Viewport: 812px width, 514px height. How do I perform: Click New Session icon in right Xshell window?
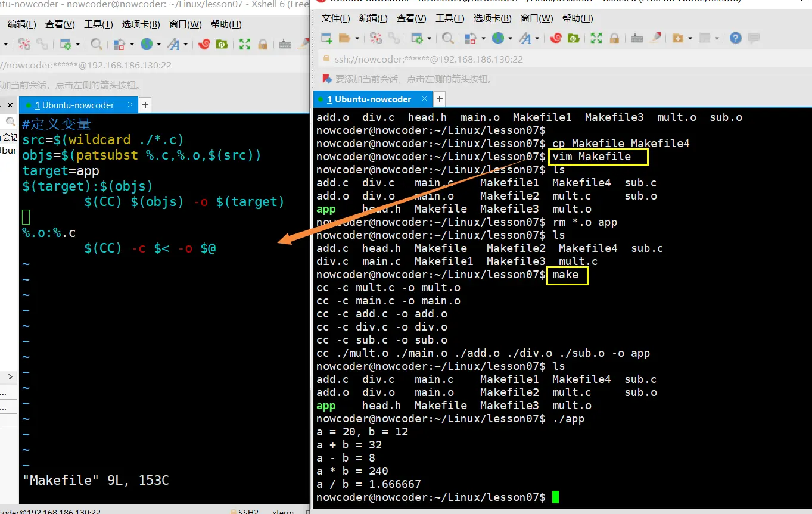[x=326, y=38]
